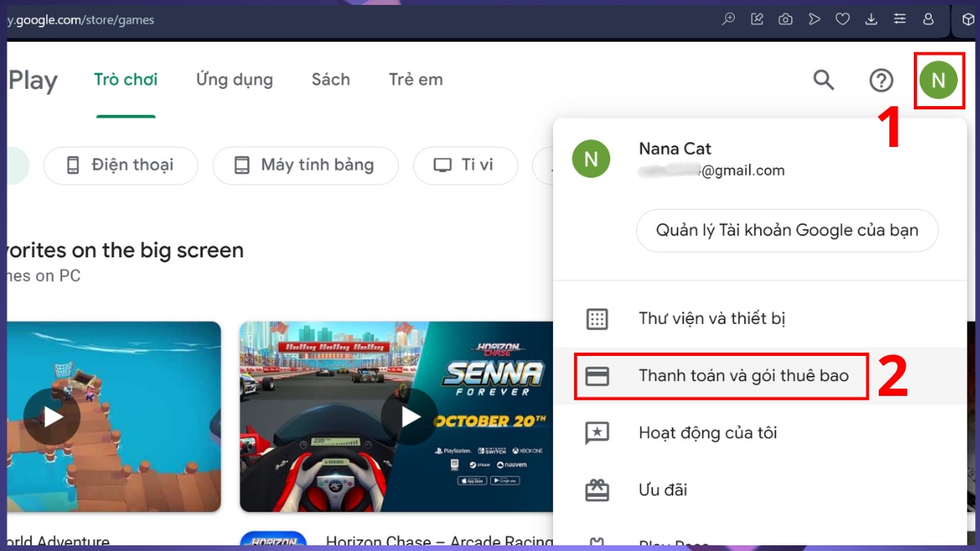
Task: Click the N avatar inside account menu
Action: (x=591, y=159)
